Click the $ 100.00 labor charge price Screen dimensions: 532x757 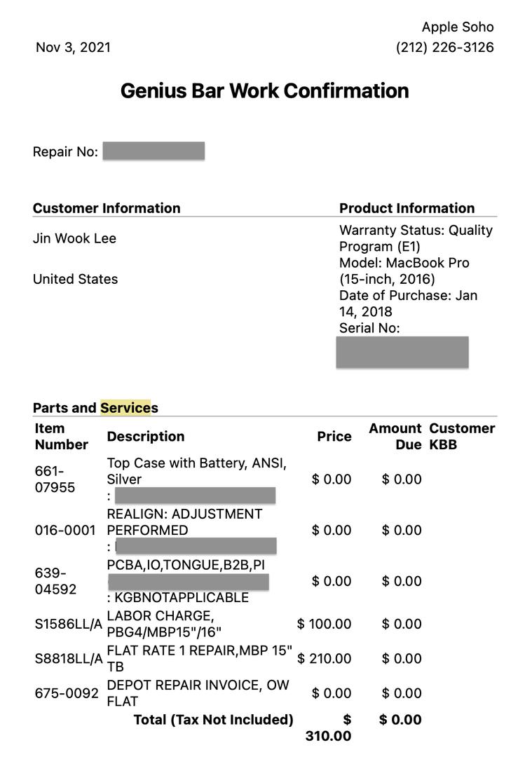(324, 624)
